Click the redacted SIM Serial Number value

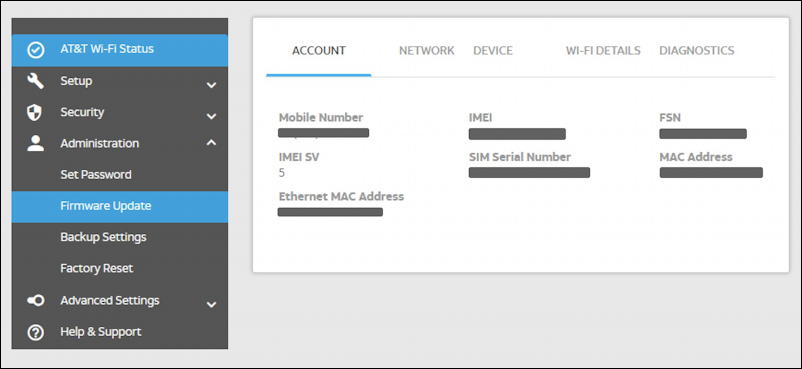[529, 172]
